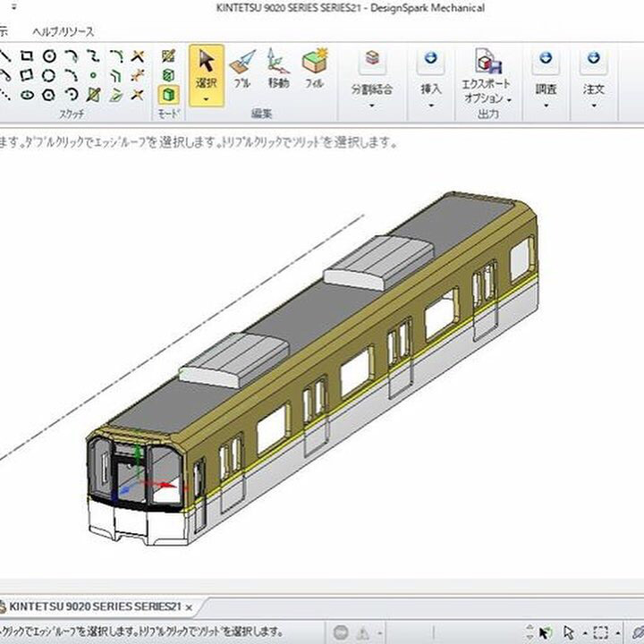Click the 分割結合 layered icon

tap(372, 58)
